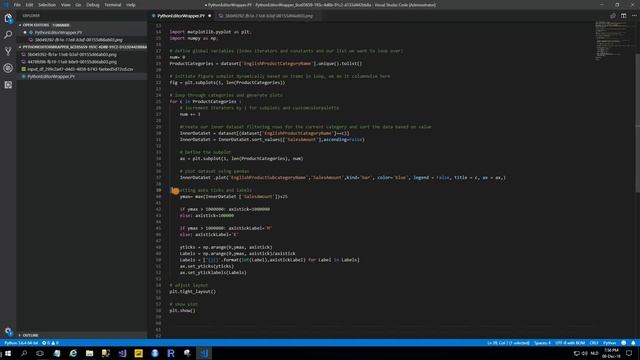Image resolution: width=640 pixels, height=360 pixels.
Task: Click line number 39 in the gutter
Action: (158, 190)
